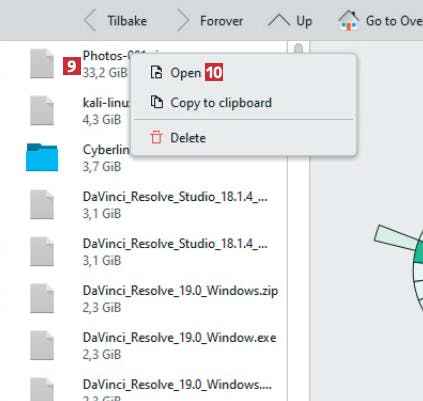Select DaVinci_Resolve_19.0_Window.exe file
The image size is (423, 401).
click(152, 345)
